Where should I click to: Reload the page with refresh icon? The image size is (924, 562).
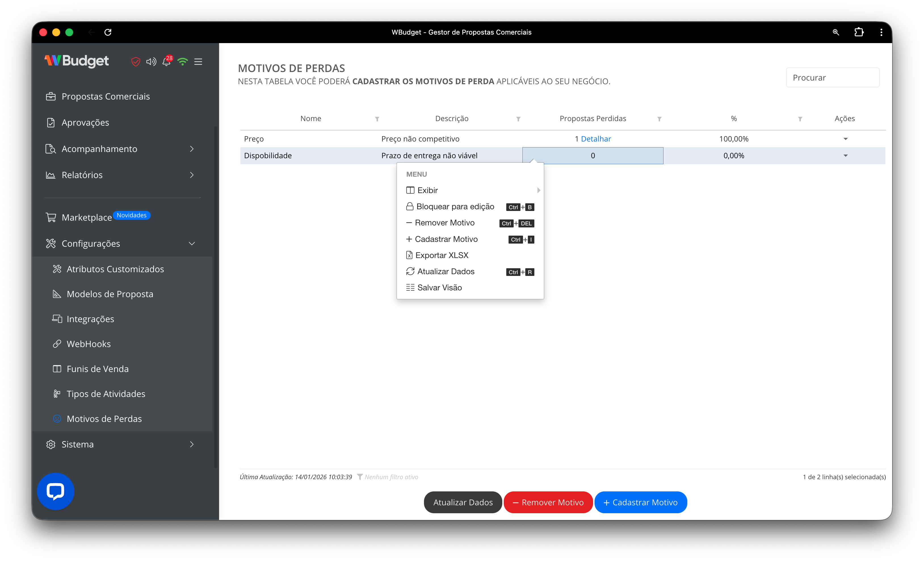(108, 32)
